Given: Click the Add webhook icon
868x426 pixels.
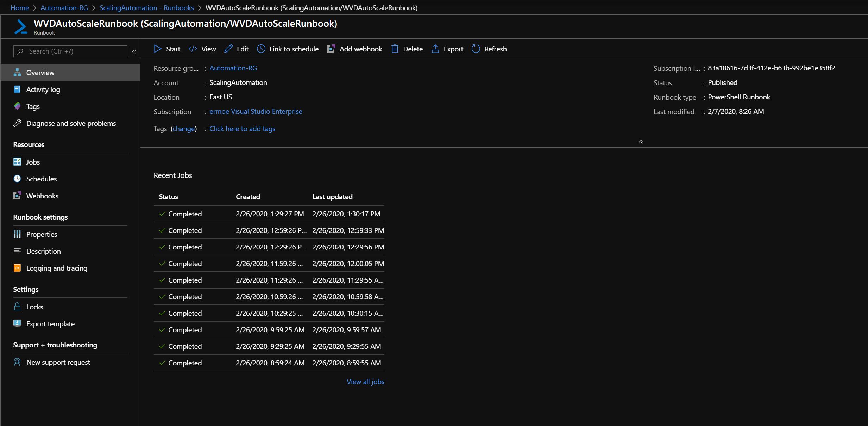Looking at the screenshot, I should pos(331,49).
